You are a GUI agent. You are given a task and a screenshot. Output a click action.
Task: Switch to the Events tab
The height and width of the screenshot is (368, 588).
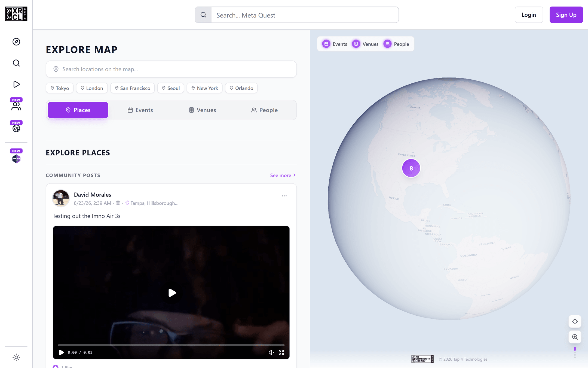140,110
